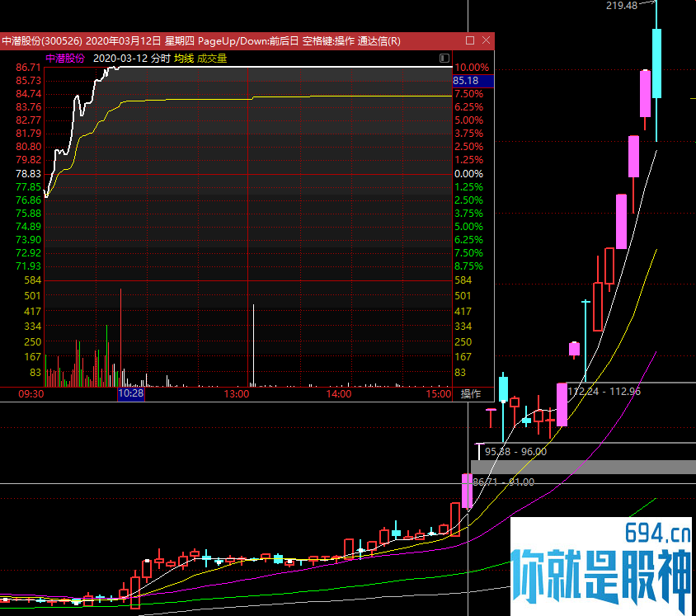This screenshot has width=696, height=616.
Task: Click the 13:00 time label
Action: (x=237, y=393)
